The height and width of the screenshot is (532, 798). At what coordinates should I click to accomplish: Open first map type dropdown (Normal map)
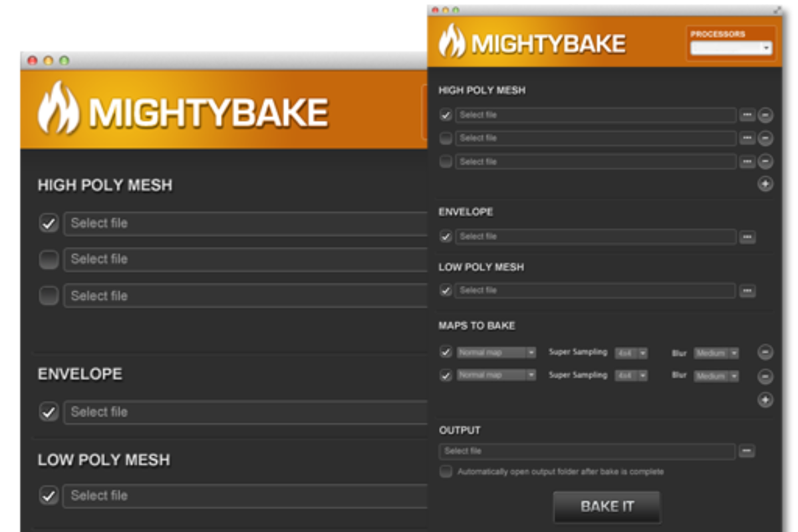(496, 352)
